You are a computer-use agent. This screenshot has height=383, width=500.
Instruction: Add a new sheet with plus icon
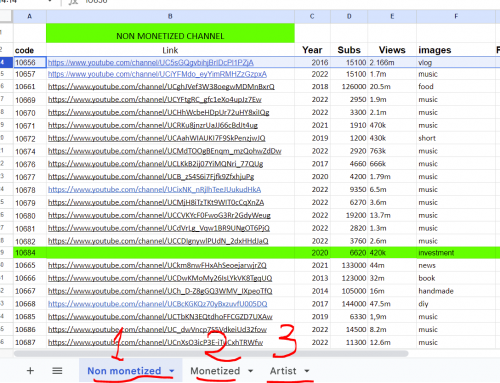(x=30, y=371)
